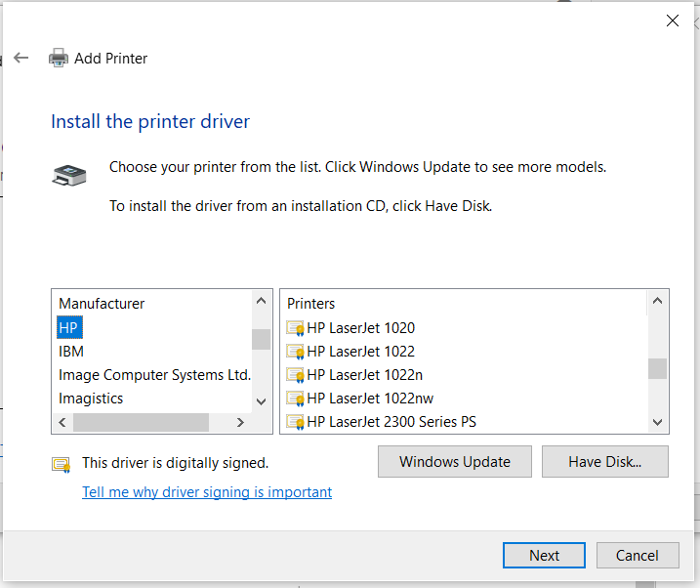The width and height of the screenshot is (700, 588).
Task: Choose the HP LaserJet 1022 printer
Action: [x=360, y=352]
